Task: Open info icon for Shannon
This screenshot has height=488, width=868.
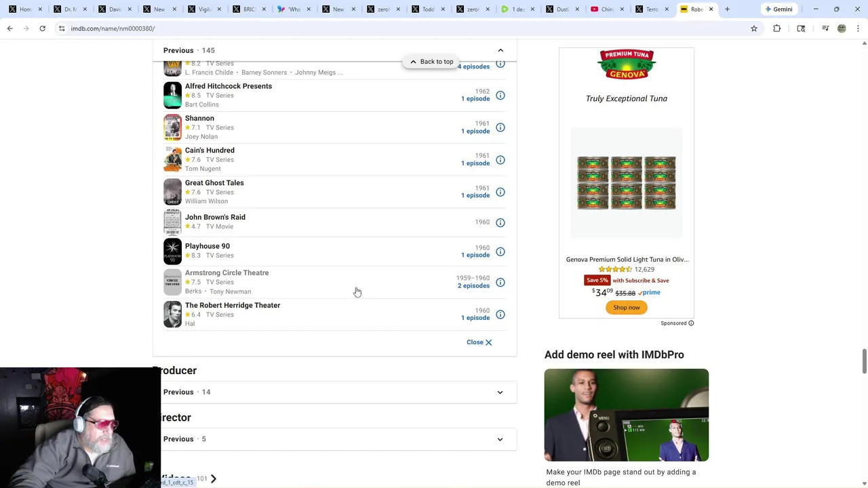Action: [500, 127]
